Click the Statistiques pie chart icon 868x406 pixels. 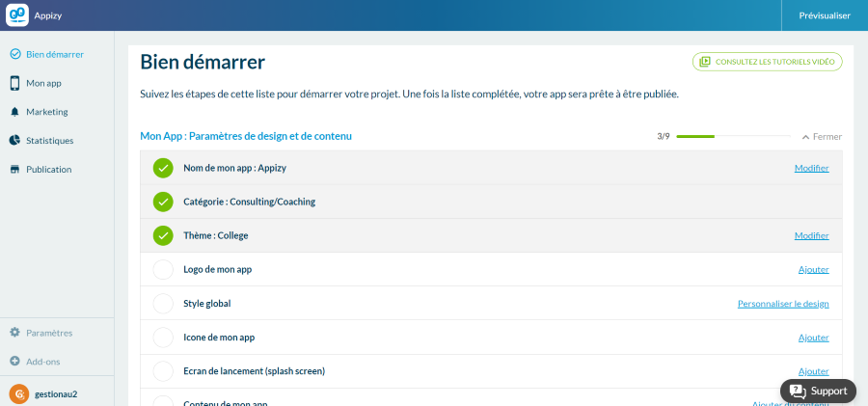15,140
